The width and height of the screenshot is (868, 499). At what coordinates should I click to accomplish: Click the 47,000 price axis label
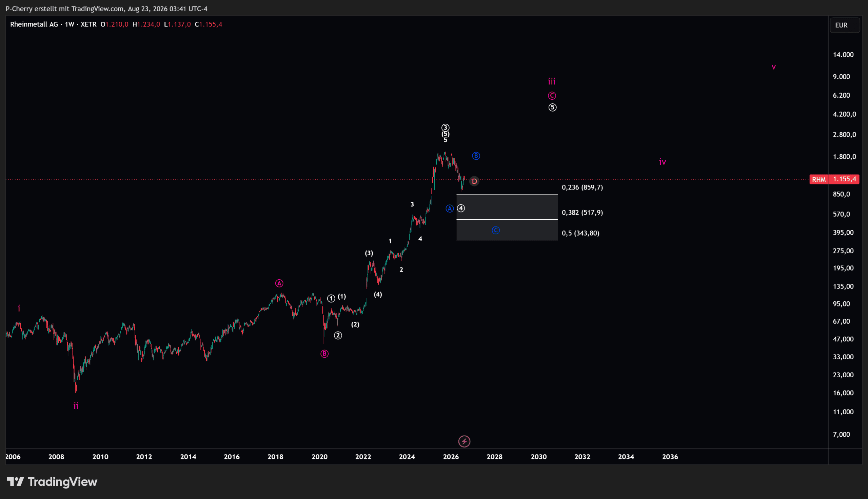click(843, 339)
